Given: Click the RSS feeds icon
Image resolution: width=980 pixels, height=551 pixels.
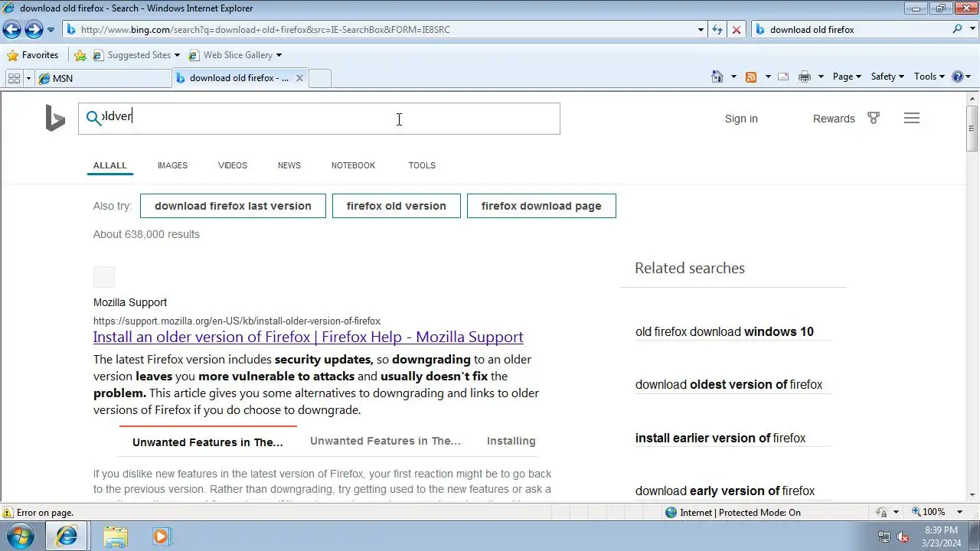Looking at the screenshot, I should pos(751,77).
